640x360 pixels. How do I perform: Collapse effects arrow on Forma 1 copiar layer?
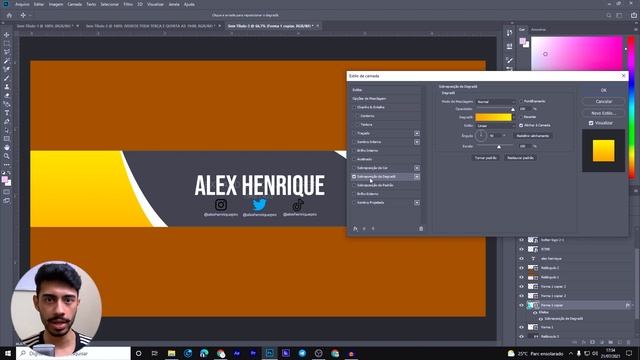click(633, 305)
